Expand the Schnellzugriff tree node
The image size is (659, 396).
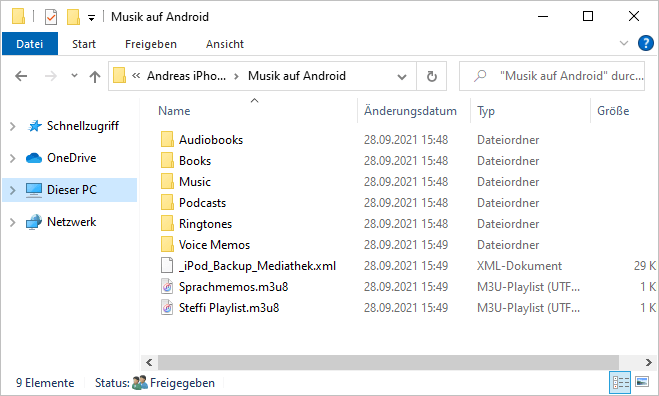[x=13, y=126]
